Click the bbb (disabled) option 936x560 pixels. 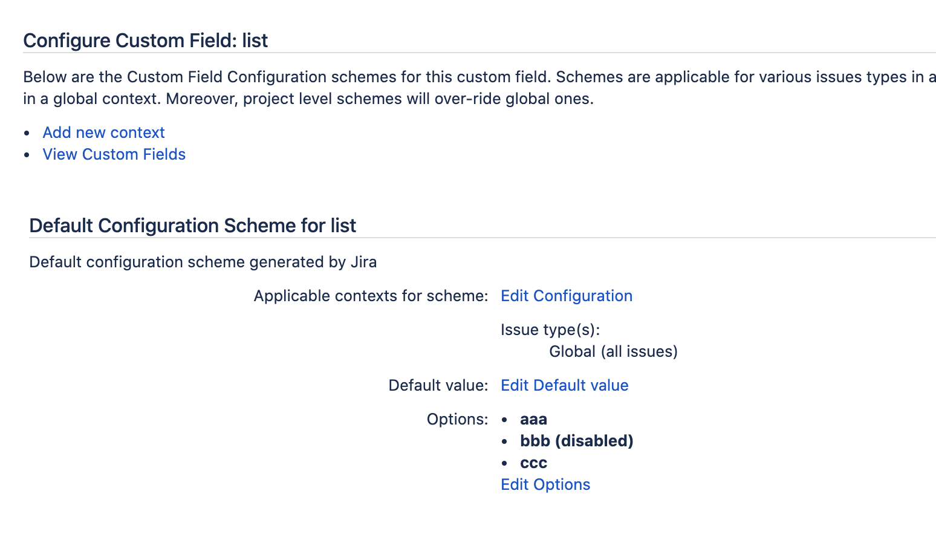pos(576,441)
